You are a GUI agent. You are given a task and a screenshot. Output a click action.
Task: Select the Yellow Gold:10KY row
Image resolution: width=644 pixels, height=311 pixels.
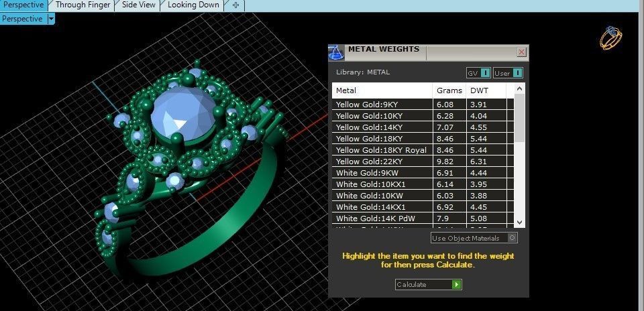(x=423, y=116)
